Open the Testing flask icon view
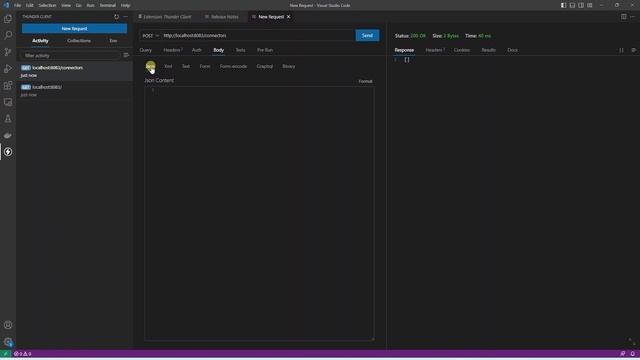Viewport: 640px width, 360px height. click(x=8, y=119)
